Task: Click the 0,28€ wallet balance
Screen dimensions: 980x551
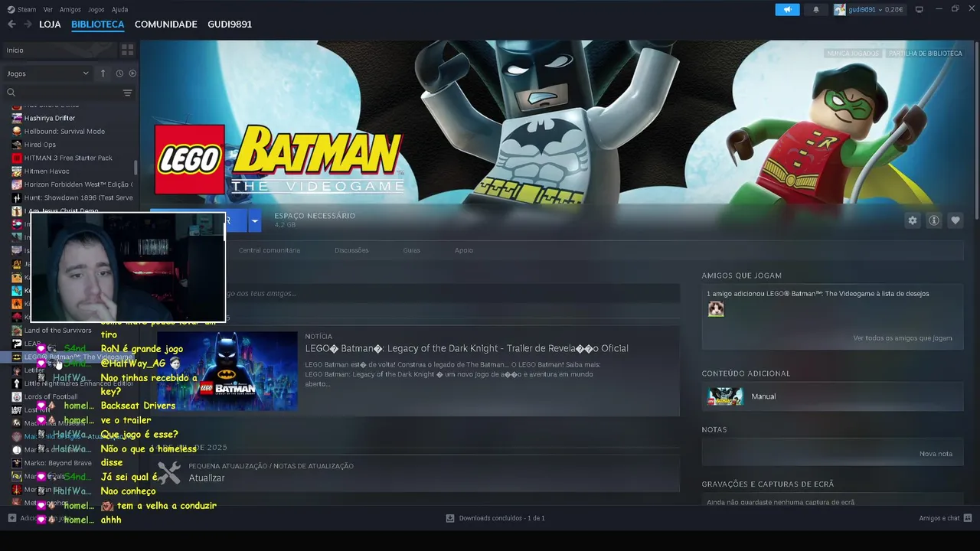Action: click(893, 9)
